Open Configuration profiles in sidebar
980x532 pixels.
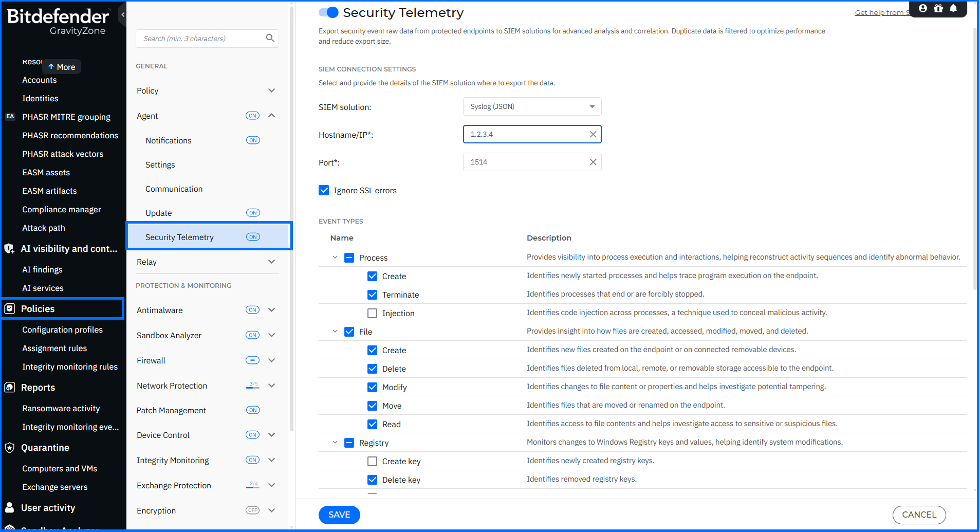(62, 329)
